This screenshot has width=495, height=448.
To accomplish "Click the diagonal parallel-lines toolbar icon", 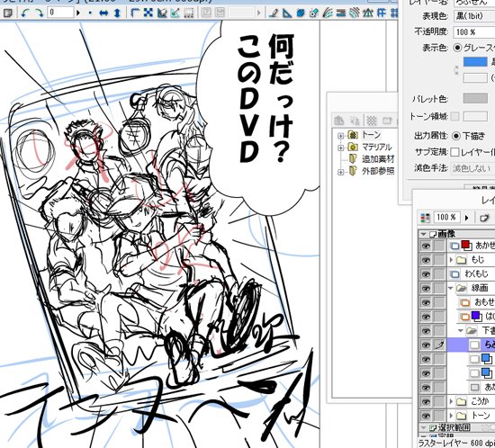I will tap(355, 13).
